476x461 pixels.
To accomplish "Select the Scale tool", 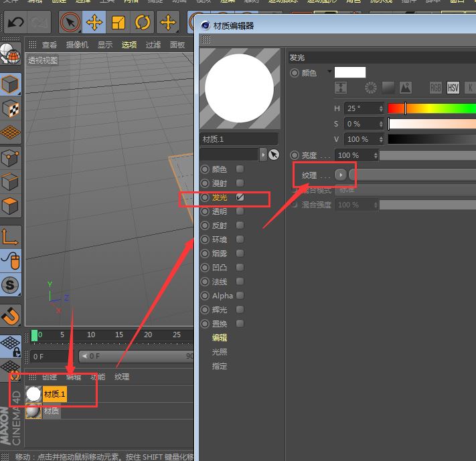I will click(118, 23).
